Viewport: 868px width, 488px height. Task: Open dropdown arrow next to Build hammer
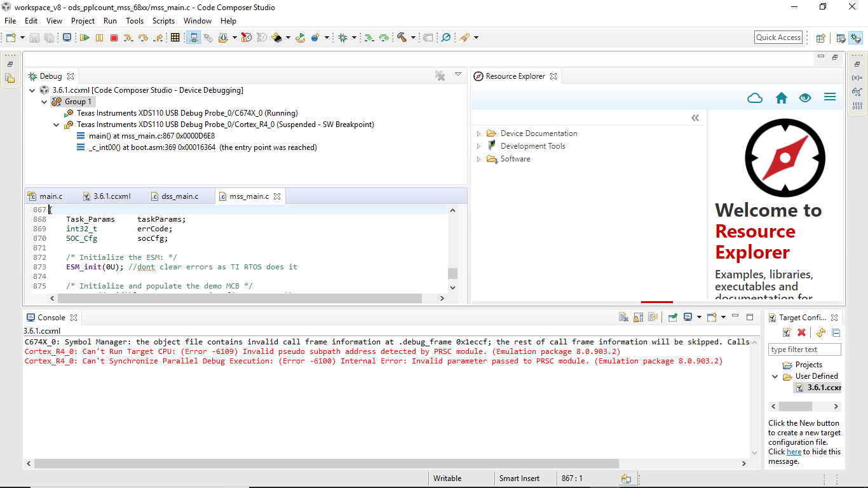click(412, 37)
